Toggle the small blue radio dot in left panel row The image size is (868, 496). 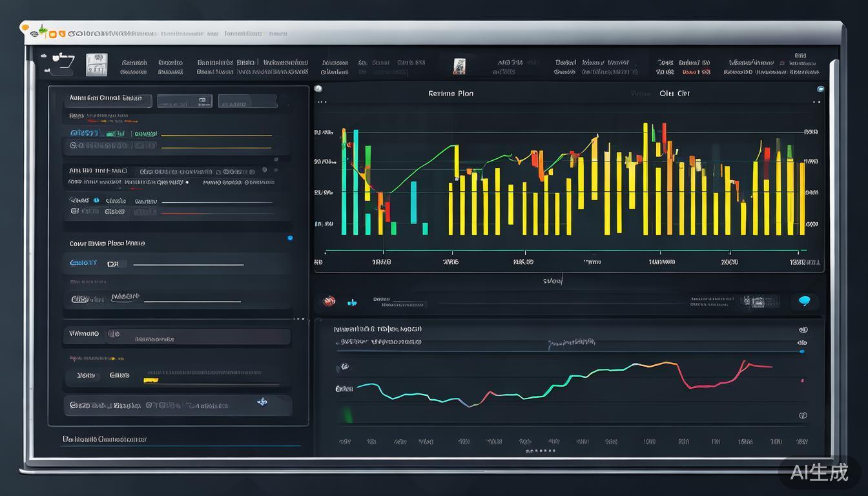click(96, 200)
